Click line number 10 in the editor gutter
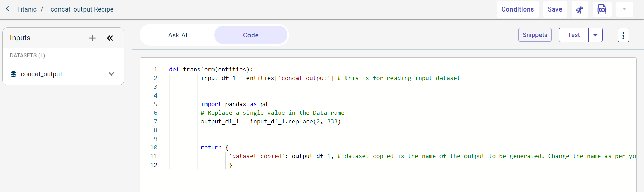 pos(154,147)
